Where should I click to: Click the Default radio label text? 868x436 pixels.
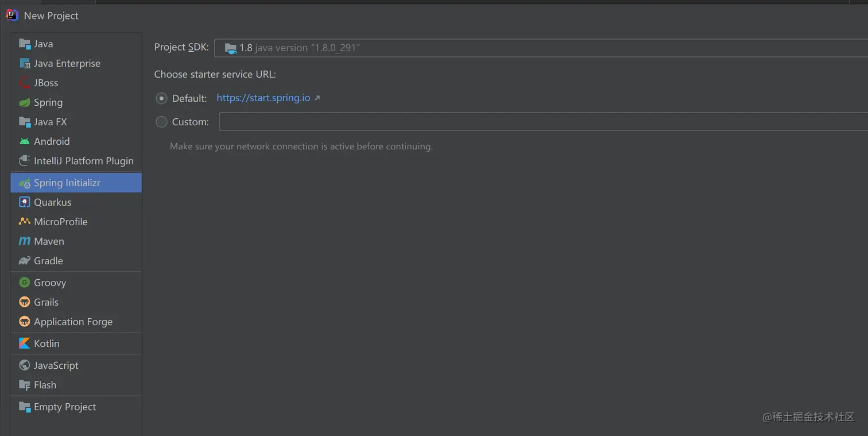click(x=189, y=99)
